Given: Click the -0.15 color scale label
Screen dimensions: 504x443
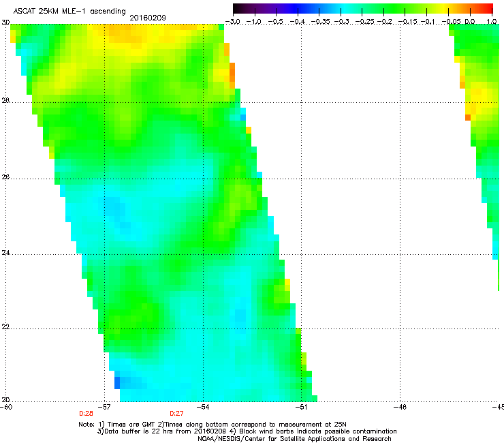Looking at the screenshot, I should coord(407,22).
